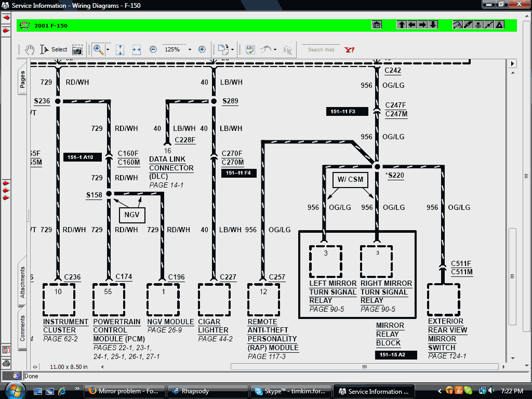Click the Fit Page height icon
The image size is (532, 399).
[120, 49]
